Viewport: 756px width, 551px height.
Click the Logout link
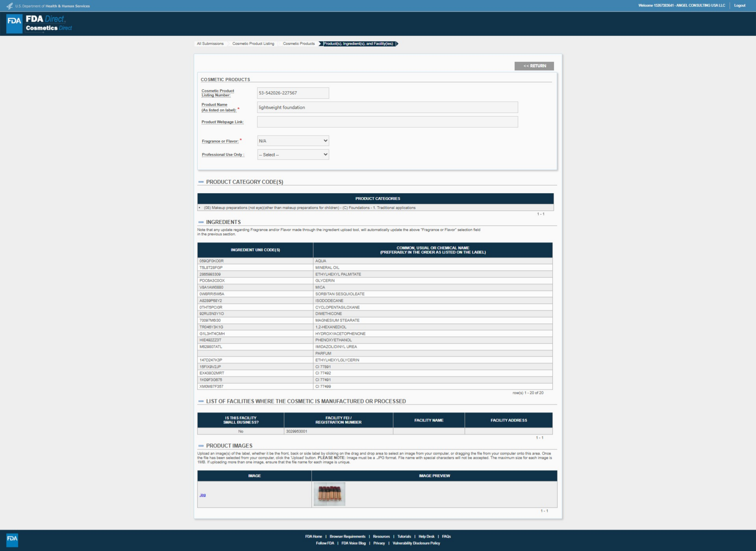click(739, 5)
